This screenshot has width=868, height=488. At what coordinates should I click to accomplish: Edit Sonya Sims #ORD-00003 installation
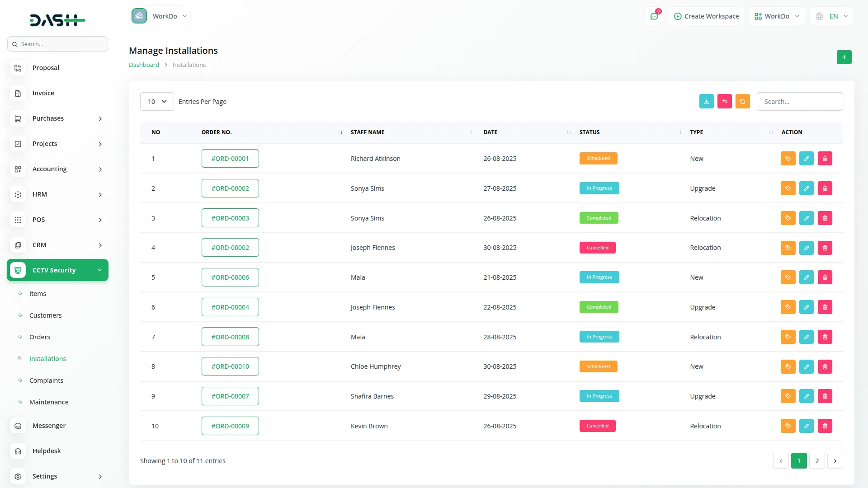click(806, 218)
